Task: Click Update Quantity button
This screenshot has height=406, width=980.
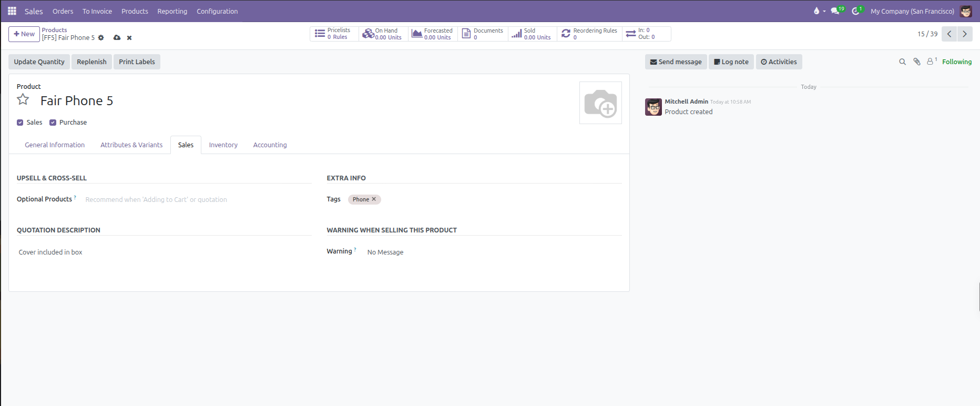Action: (39, 62)
